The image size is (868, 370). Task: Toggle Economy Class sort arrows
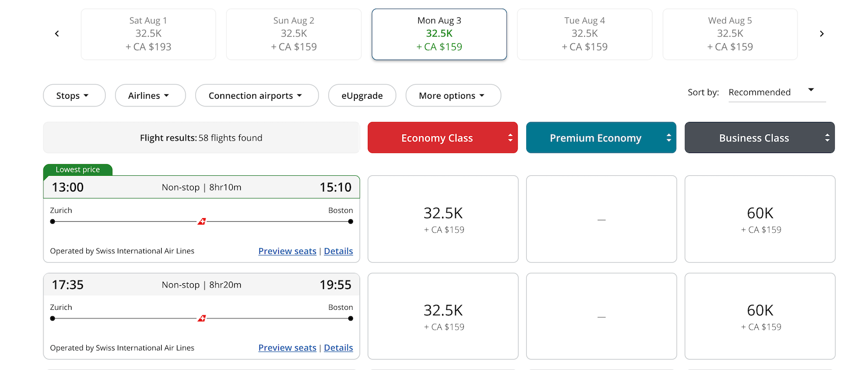click(x=510, y=138)
